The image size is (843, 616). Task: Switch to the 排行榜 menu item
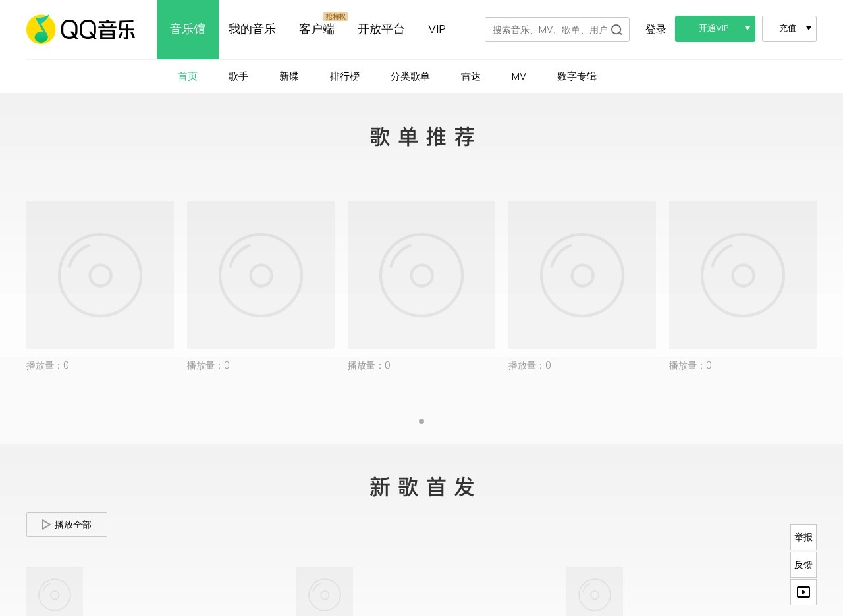[344, 76]
